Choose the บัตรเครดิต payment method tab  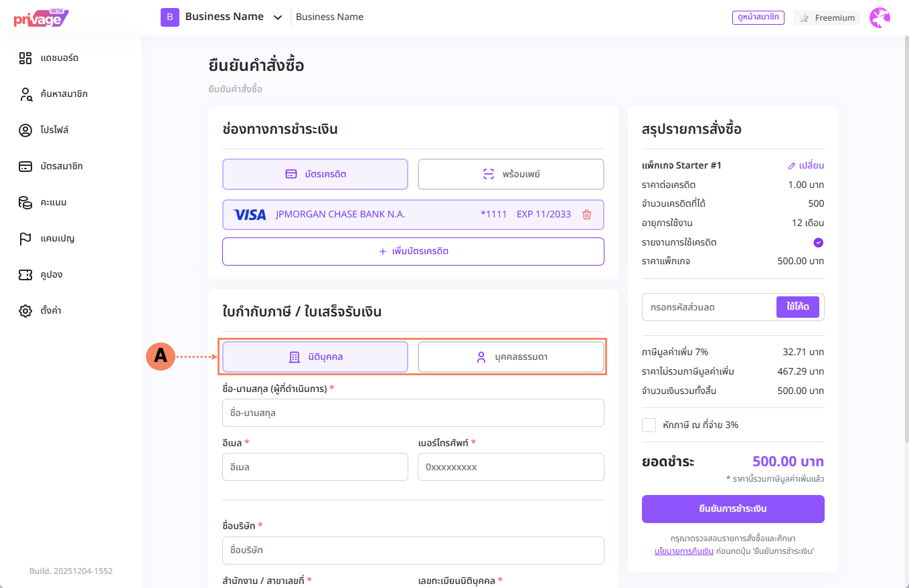click(x=315, y=175)
